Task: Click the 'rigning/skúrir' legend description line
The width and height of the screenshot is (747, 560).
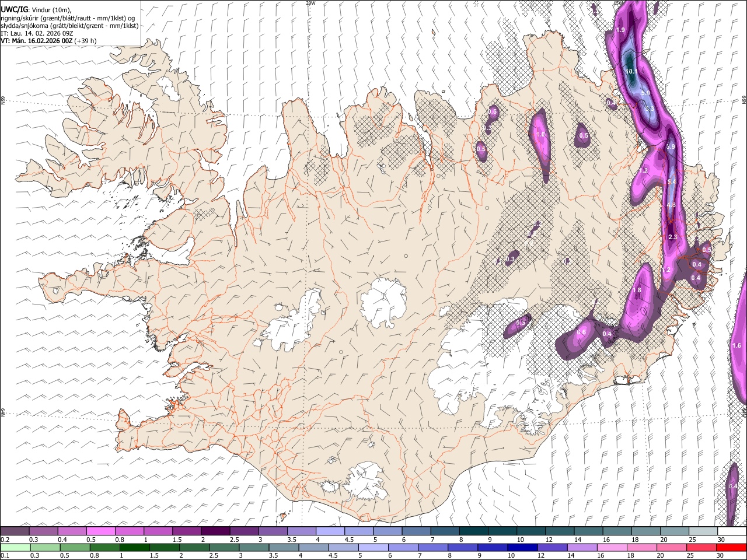Action: coord(68,17)
